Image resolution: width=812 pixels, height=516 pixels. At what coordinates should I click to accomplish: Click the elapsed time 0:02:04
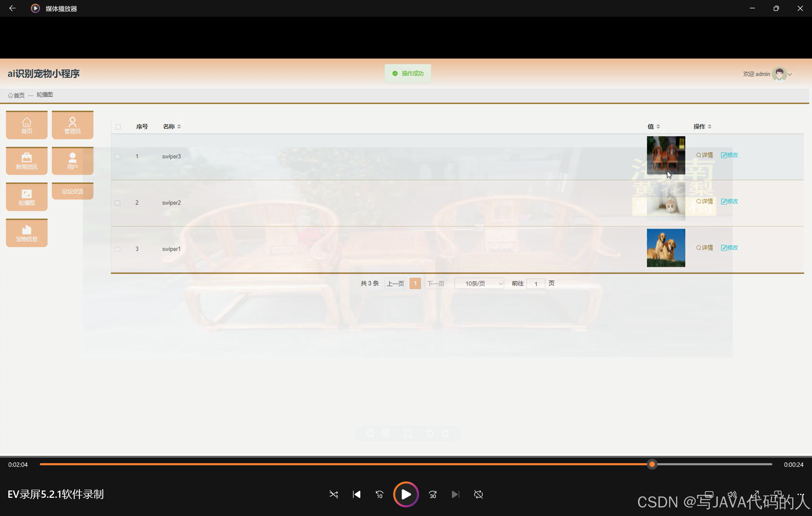tap(18, 464)
